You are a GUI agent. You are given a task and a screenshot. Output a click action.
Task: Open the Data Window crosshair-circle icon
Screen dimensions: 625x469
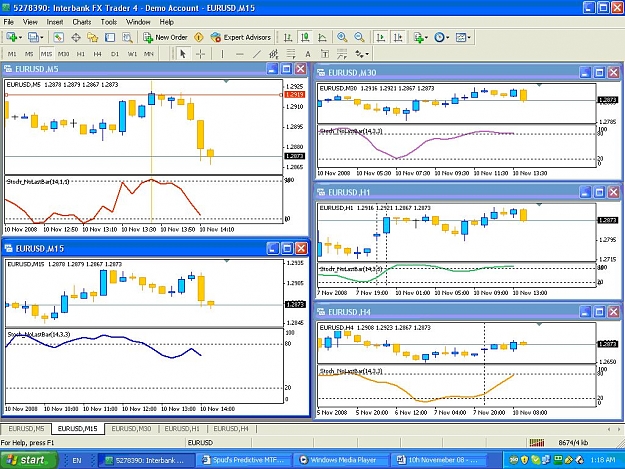tap(76, 37)
